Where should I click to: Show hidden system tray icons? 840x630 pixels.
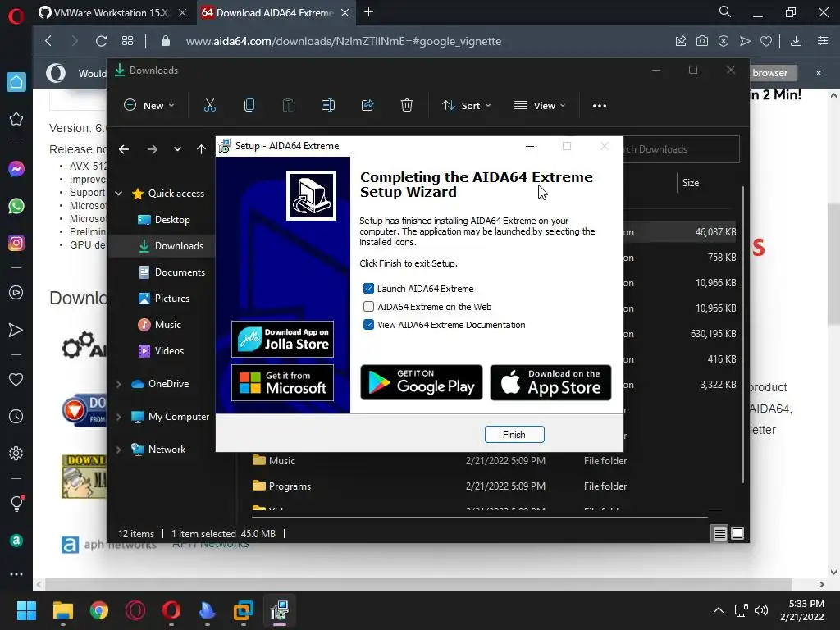(719, 610)
